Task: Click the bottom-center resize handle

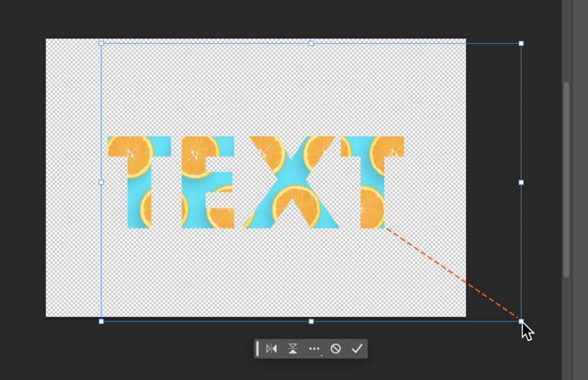Action: coord(312,320)
